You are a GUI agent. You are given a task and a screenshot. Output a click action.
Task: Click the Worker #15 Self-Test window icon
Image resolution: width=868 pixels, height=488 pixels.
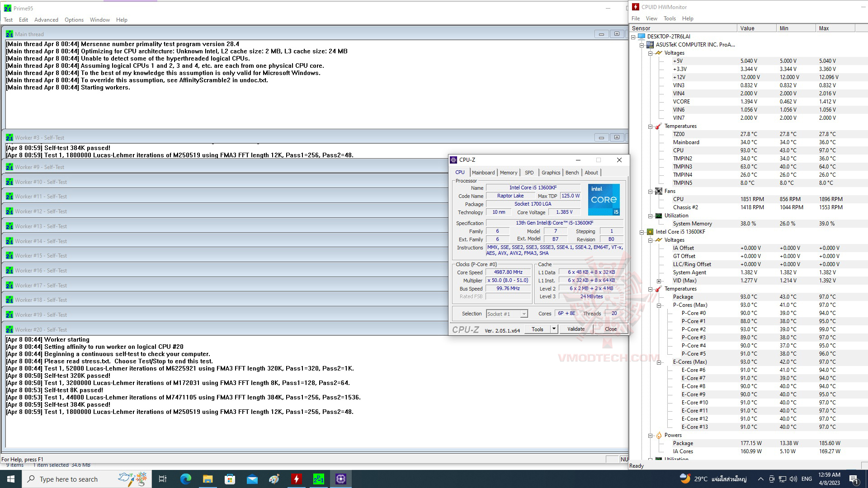[x=9, y=256]
